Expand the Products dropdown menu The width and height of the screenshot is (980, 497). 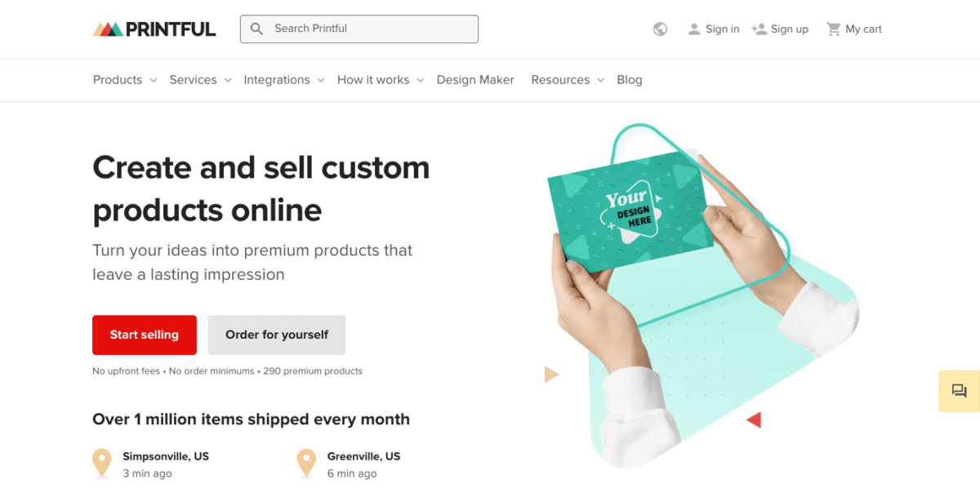click(125, 80)
